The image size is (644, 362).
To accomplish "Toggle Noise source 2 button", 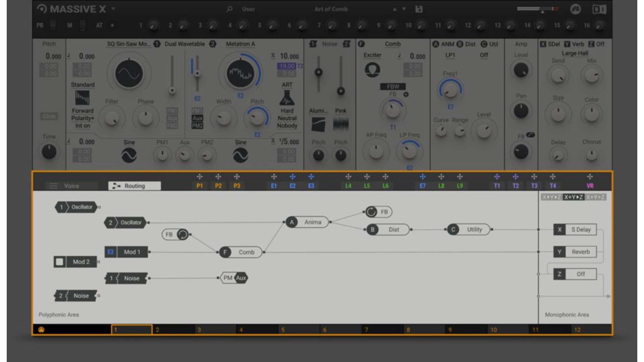I will pyautogui.click(x=346, y=44).
